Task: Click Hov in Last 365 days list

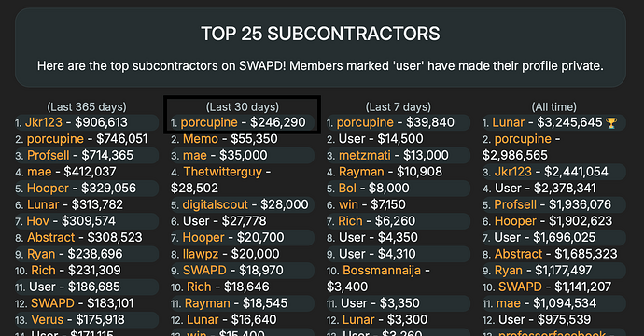Action: pyautogui.click(x=37, y=221)
